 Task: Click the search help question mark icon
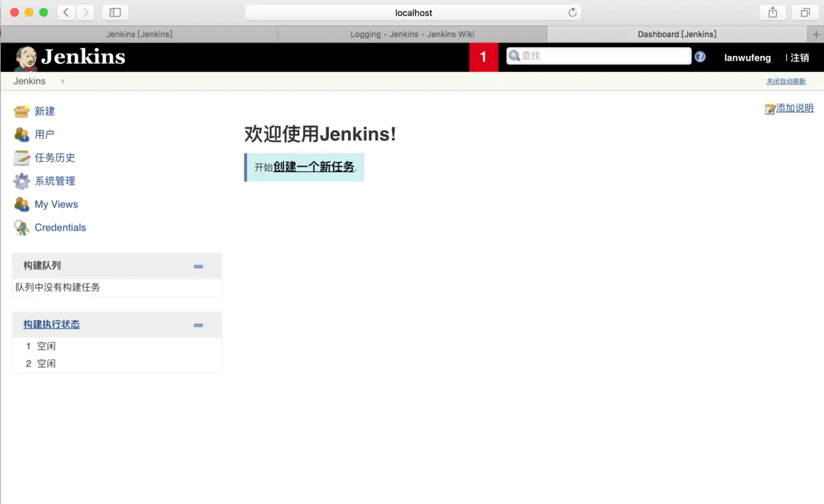(700, 56)
